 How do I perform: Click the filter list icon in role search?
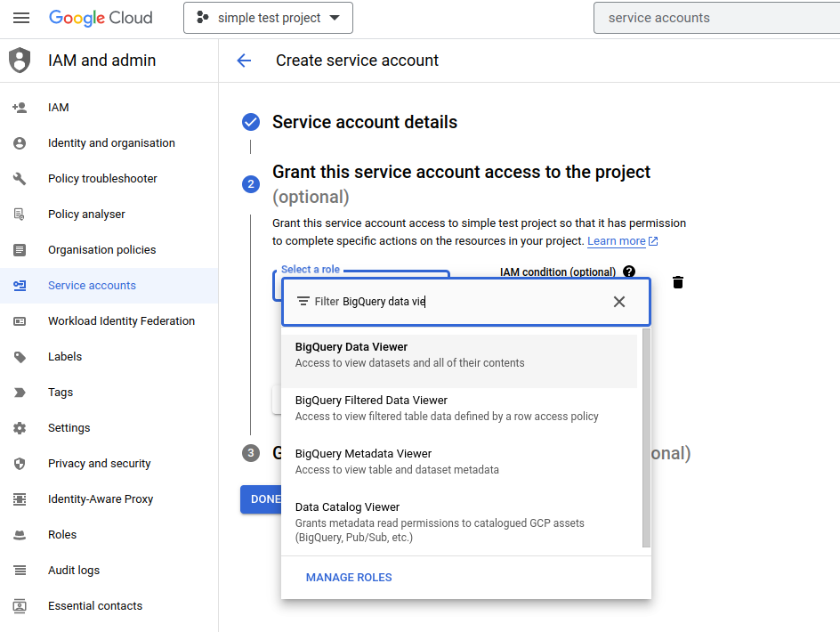pos(303,302)
